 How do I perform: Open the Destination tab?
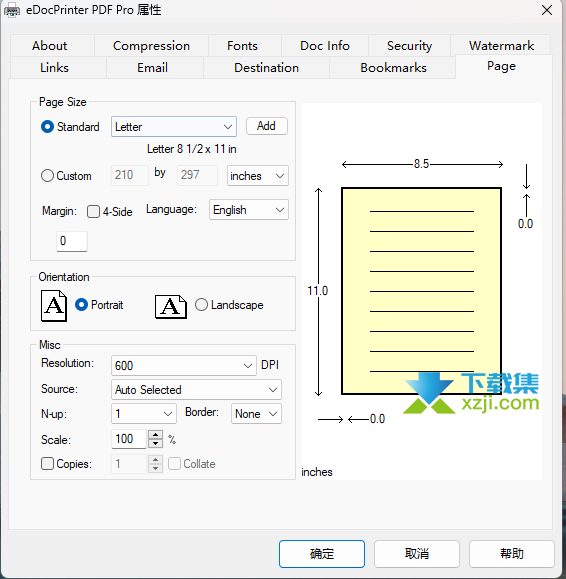click(266, 68)
